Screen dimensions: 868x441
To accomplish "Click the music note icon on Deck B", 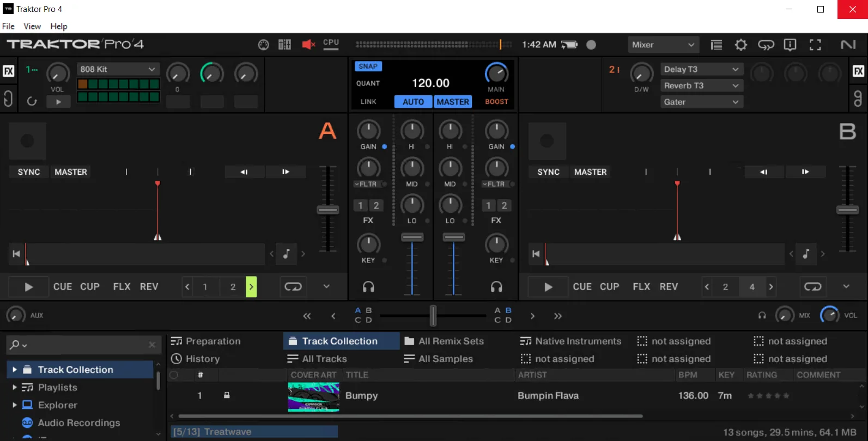I will point(806,254).
